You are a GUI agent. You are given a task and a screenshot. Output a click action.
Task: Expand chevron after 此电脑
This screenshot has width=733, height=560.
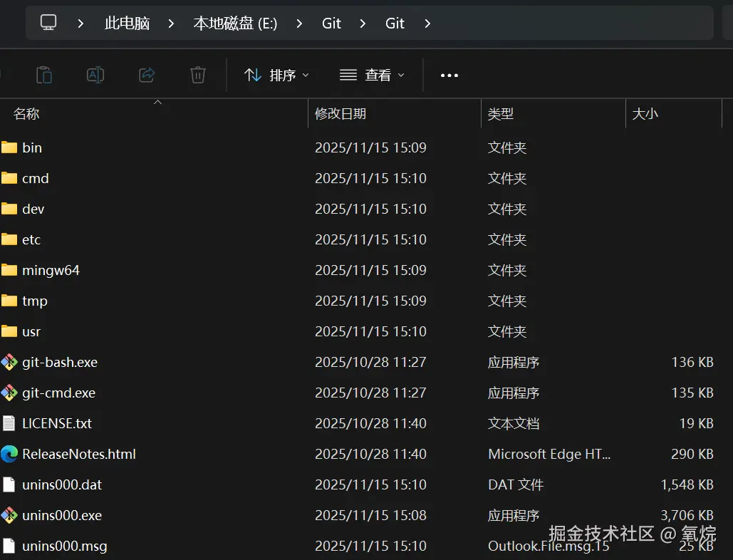click(x=171, y=24)
